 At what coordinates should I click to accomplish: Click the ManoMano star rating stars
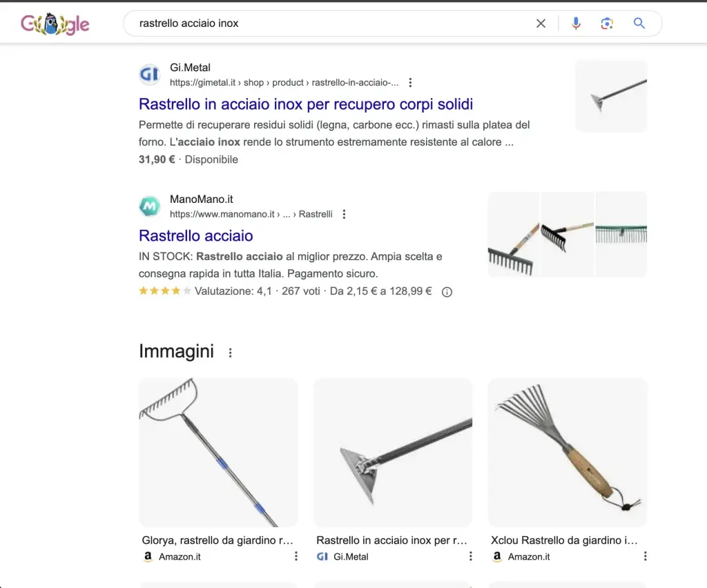click(164, 291)
